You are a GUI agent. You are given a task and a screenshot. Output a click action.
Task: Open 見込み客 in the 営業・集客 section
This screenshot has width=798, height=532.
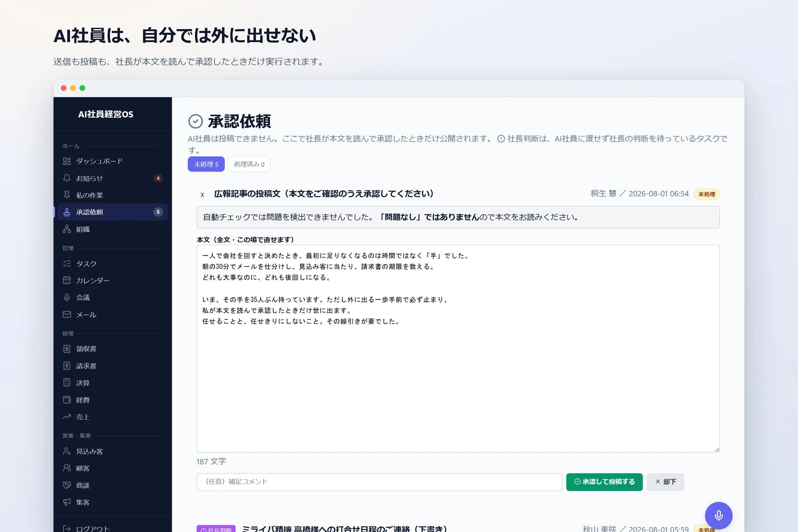tap(113, 451)
